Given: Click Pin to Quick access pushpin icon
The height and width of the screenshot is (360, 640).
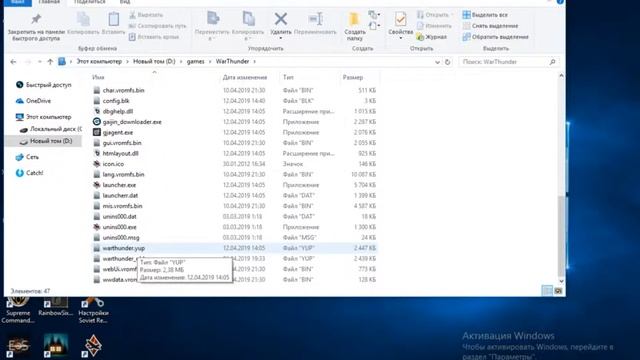Looking at the screenshot, I should point(36,19).
